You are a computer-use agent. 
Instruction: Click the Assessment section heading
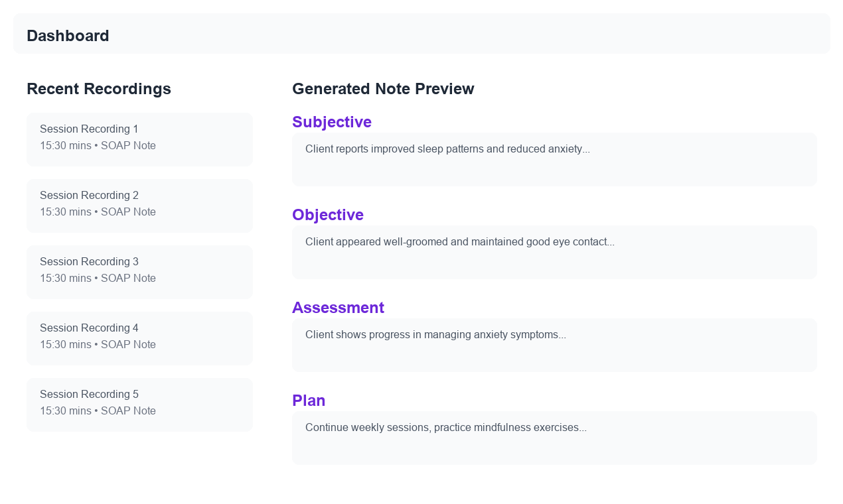pyautogui.click(x=338, y=308)
